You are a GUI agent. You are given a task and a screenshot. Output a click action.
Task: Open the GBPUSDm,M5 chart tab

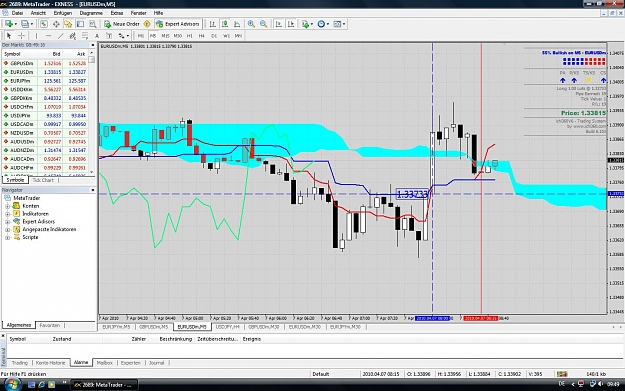[153, 327]
